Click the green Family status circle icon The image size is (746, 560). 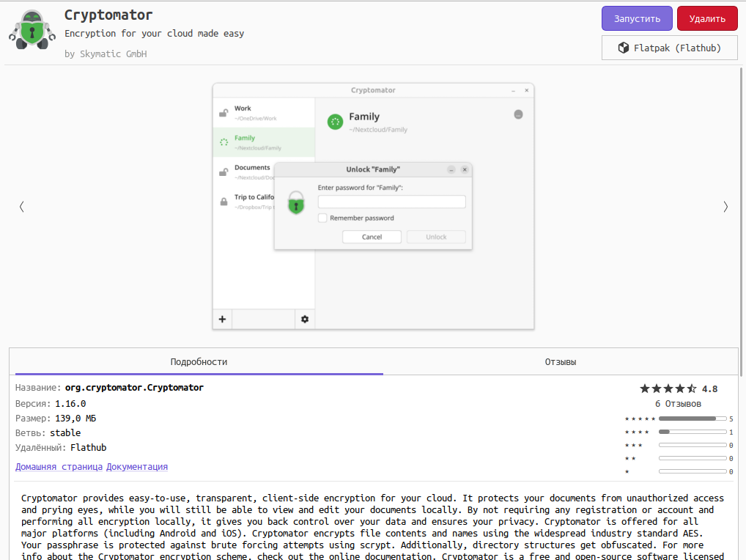335,122
